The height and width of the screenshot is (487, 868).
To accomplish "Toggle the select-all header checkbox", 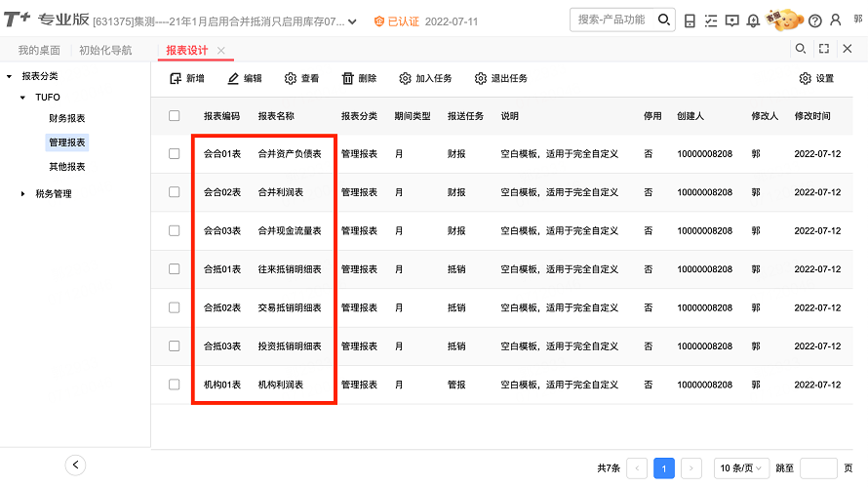I will click(x=175, y=116).
